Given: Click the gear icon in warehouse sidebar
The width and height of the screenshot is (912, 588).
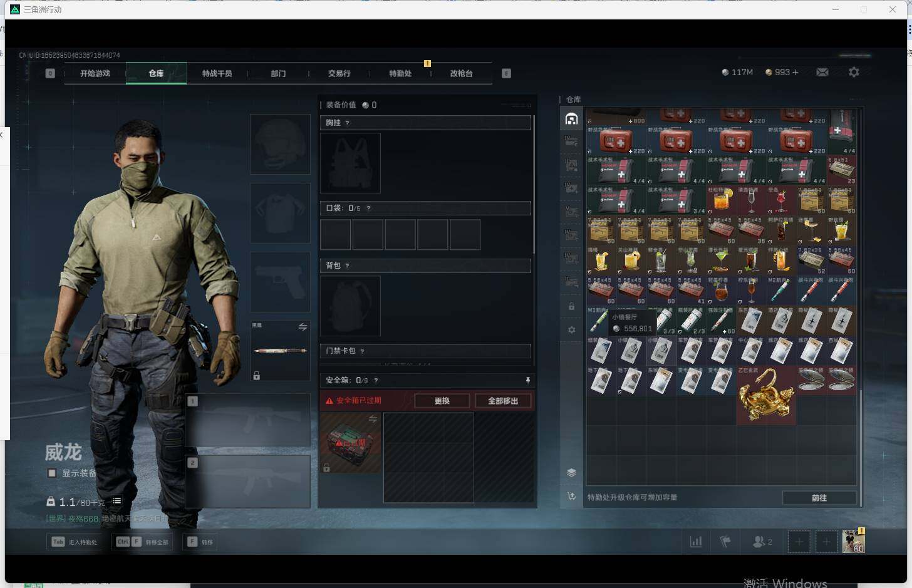Looking at the screenshot, I should point(571,329).
